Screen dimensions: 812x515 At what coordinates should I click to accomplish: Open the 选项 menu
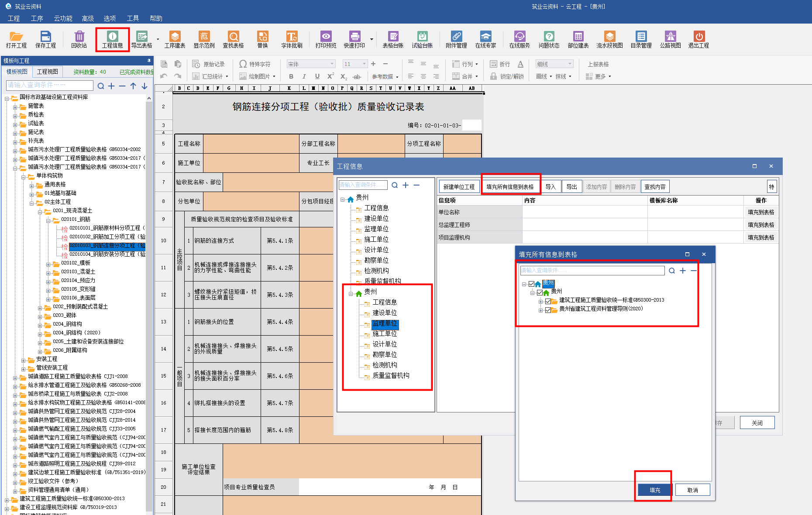click(110, 18)
